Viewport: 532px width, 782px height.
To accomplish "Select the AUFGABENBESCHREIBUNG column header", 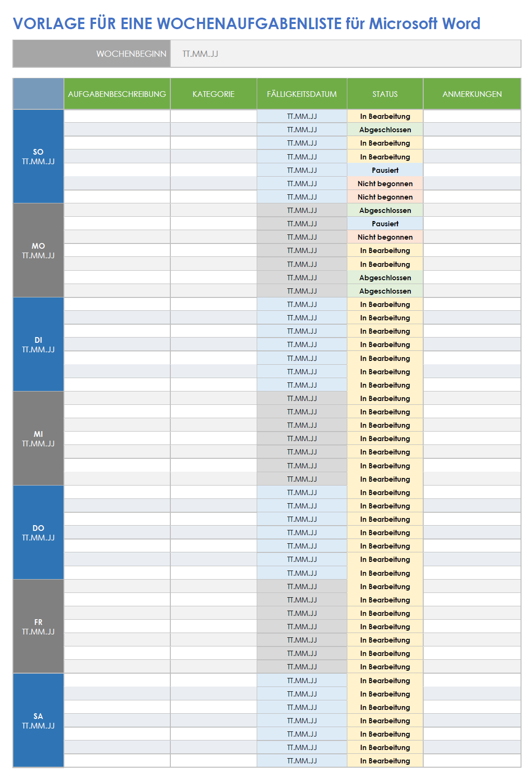I will click(117, 94).
